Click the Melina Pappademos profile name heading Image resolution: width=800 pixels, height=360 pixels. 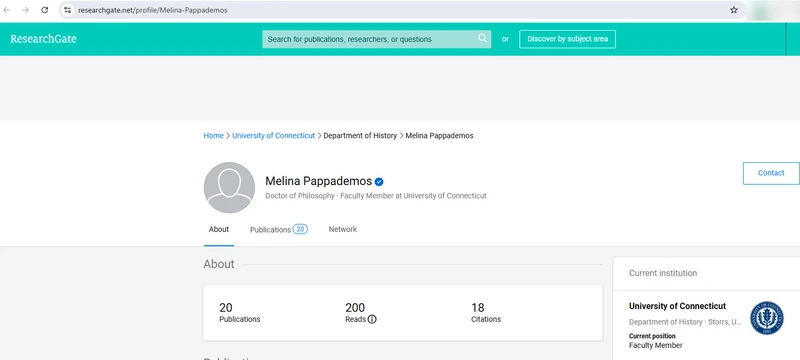pyautogui.click(x=318, y=181)
